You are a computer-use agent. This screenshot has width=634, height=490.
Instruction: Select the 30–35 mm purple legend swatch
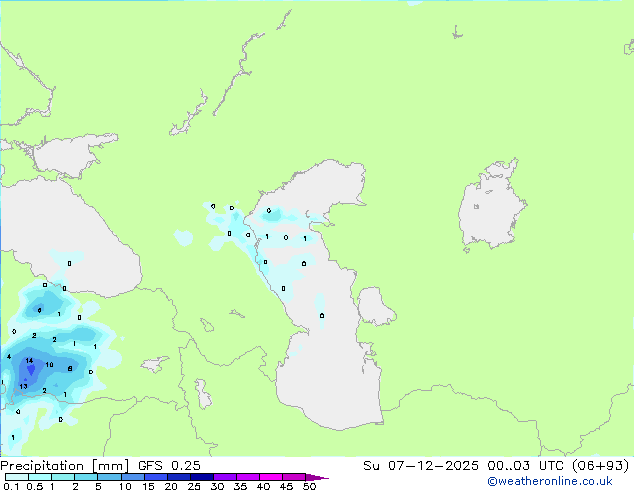click(x=225, y=477)
